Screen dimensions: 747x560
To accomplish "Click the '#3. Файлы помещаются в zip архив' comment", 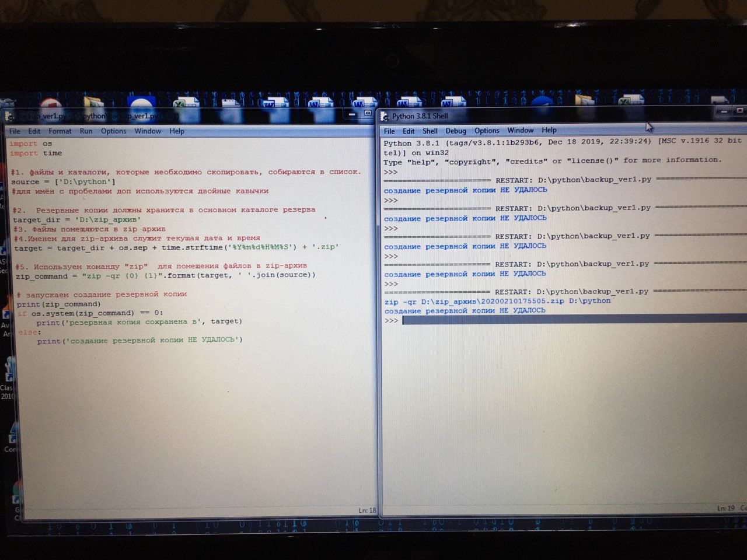I will [89, 229].
